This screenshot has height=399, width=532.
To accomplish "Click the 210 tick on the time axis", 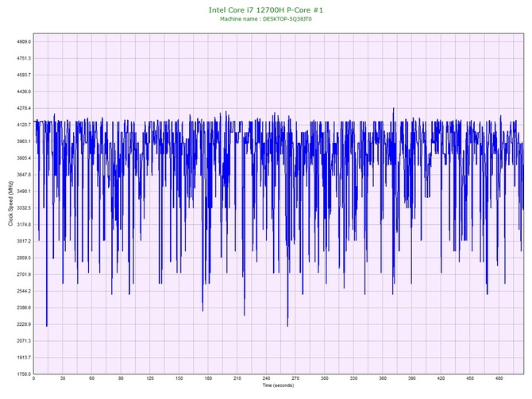I will (237, 378).
